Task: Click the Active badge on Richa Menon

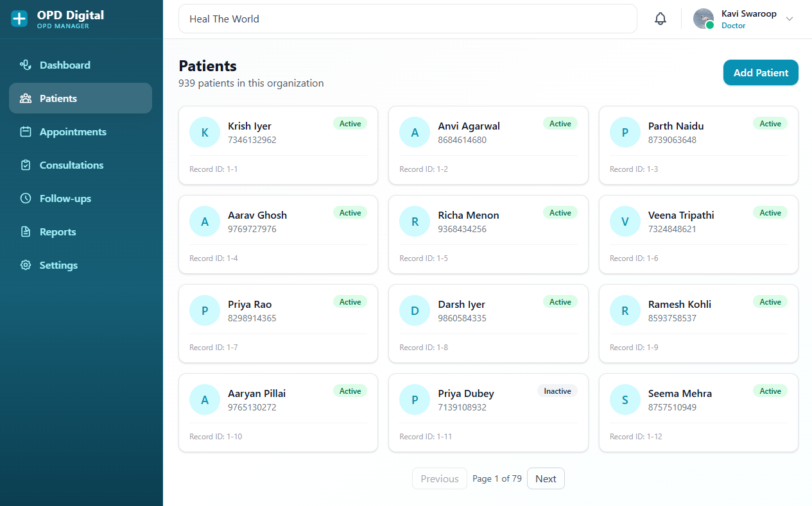Action: [x=560, y=213]
